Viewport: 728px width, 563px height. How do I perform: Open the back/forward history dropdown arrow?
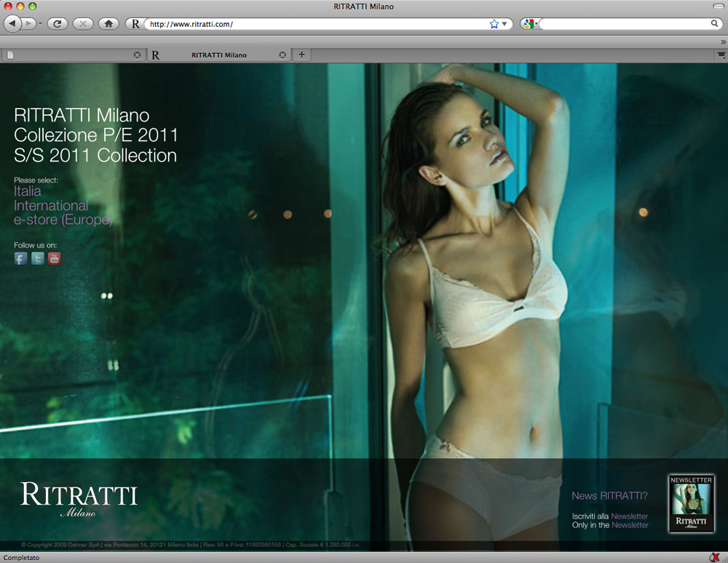coord(40,24)
